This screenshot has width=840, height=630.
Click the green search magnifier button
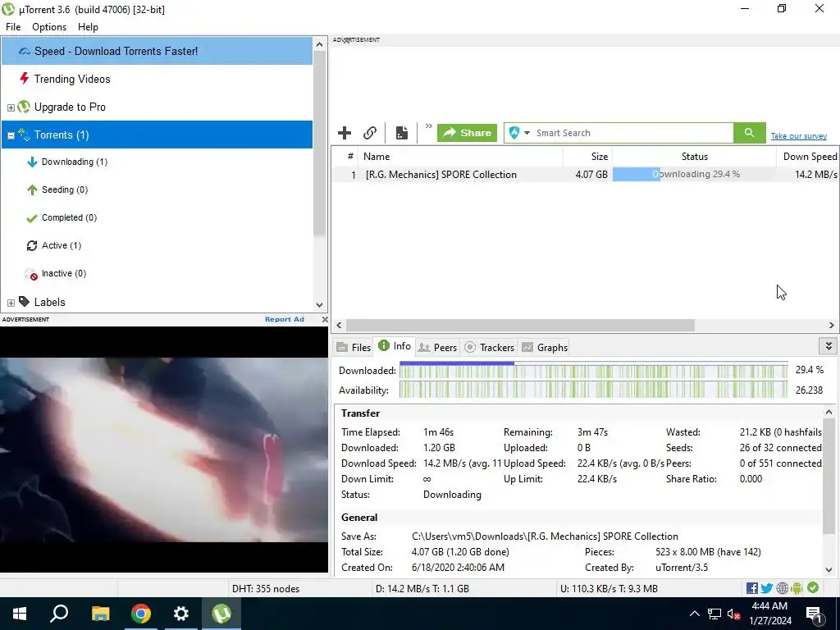pos(750,133)
